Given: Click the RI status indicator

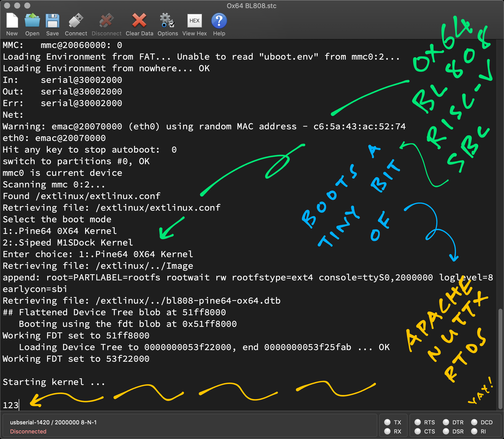Looking at the screenshot, I should point(474,431).
